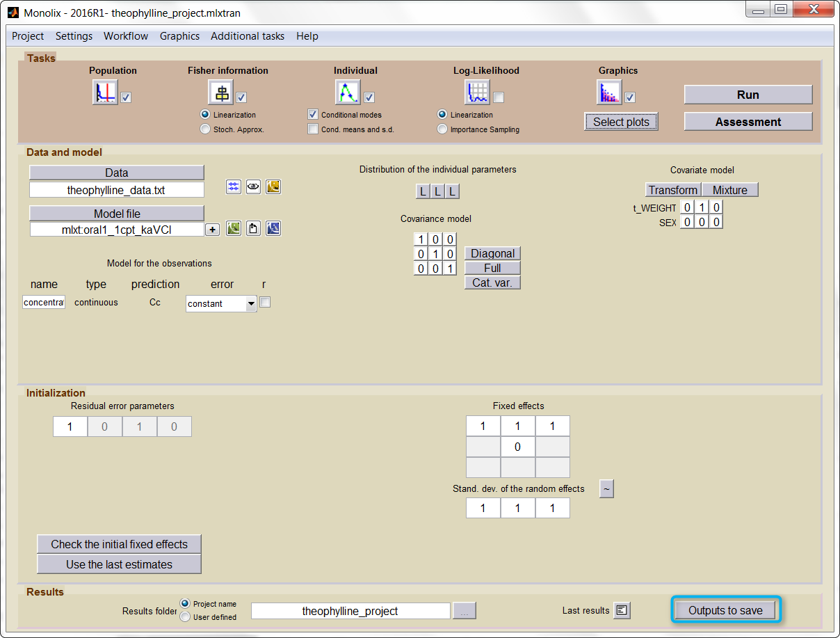Click the Model file button
The height and width of the screenshot is (638, 840).
click(x=117, y=214)
